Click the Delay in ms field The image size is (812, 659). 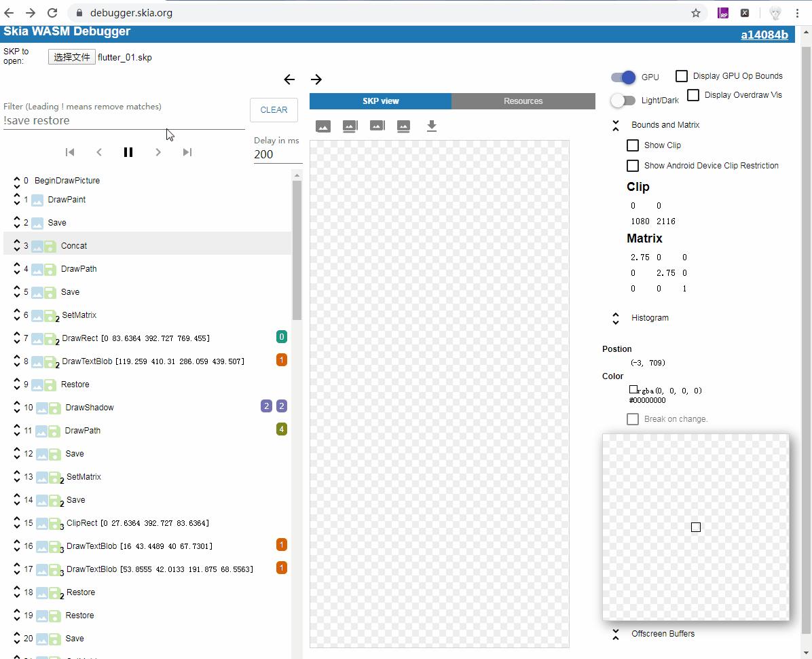[278, 154]
